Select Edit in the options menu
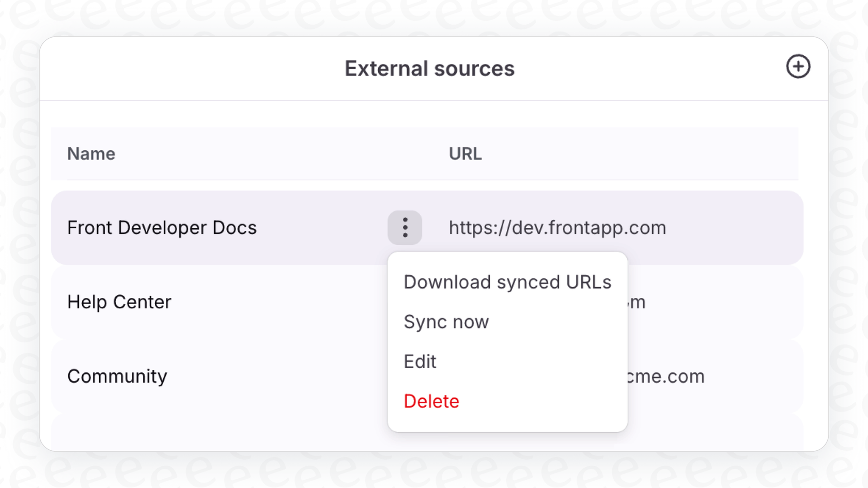The height and width of the screenshot is (488, 868). (420, 361)
